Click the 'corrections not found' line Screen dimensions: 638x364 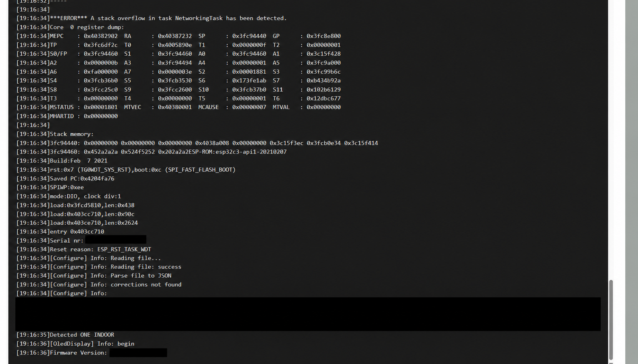(99, 285)
